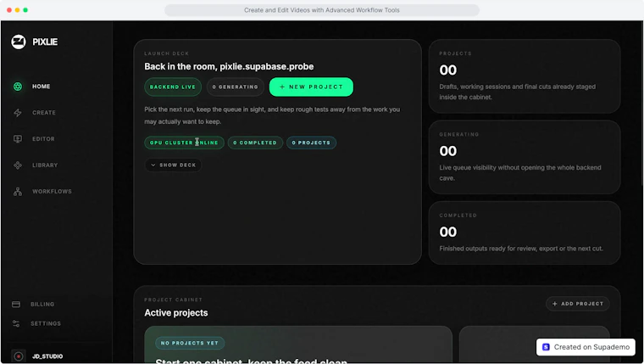Expand the Show Deck section
The image size is (644, 364).
(x=173, y=165)
